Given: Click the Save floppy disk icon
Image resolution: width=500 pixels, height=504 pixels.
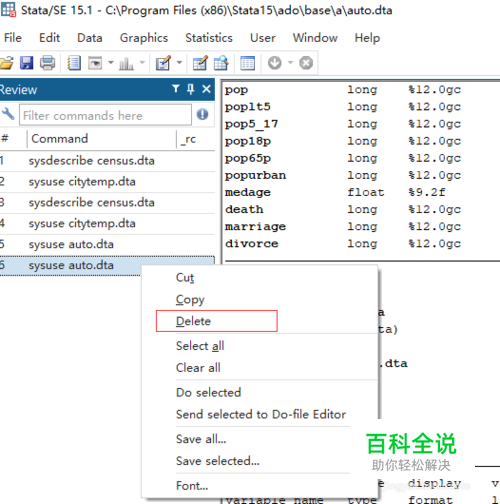Looking at the screenshot, I should coord(26,63).
